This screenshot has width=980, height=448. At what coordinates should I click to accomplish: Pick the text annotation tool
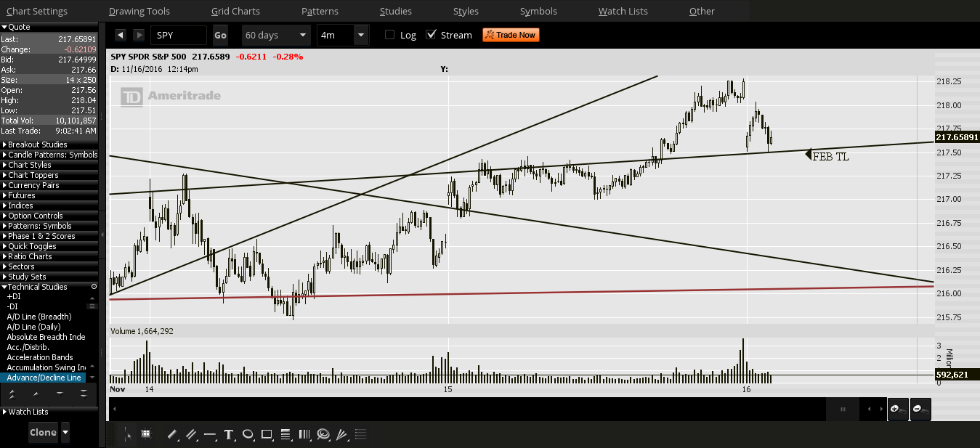(229, 434)
